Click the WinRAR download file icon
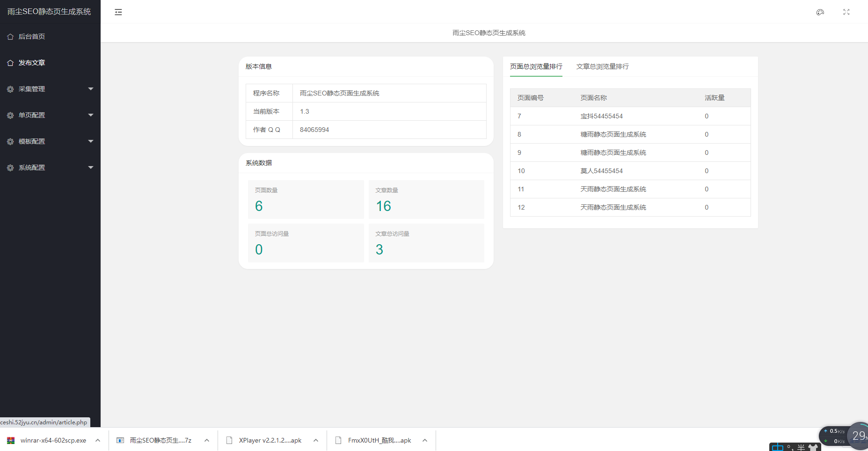This screenshot has height=451, width=868. (11, 440)
